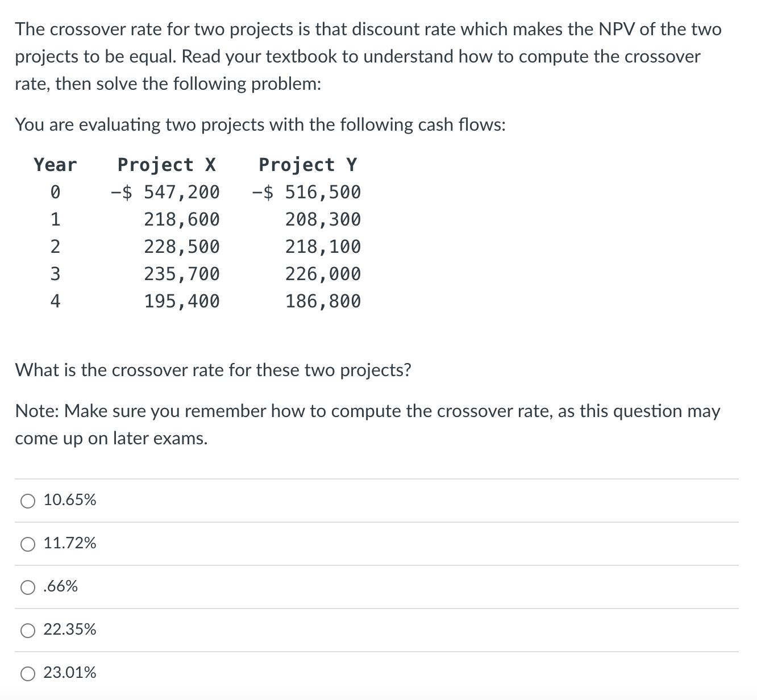Click the radio circle beside 10.65%

coord(27,501)
